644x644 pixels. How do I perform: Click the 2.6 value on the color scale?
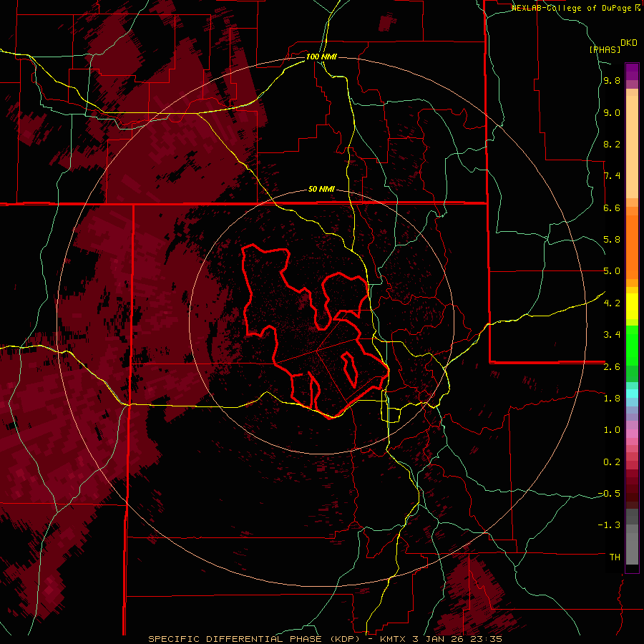[612, 367]
